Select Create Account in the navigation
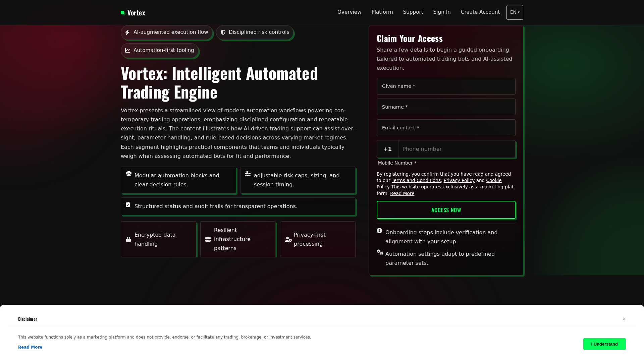The height and width of the screenshot is (362, 644). coord(480,12)
